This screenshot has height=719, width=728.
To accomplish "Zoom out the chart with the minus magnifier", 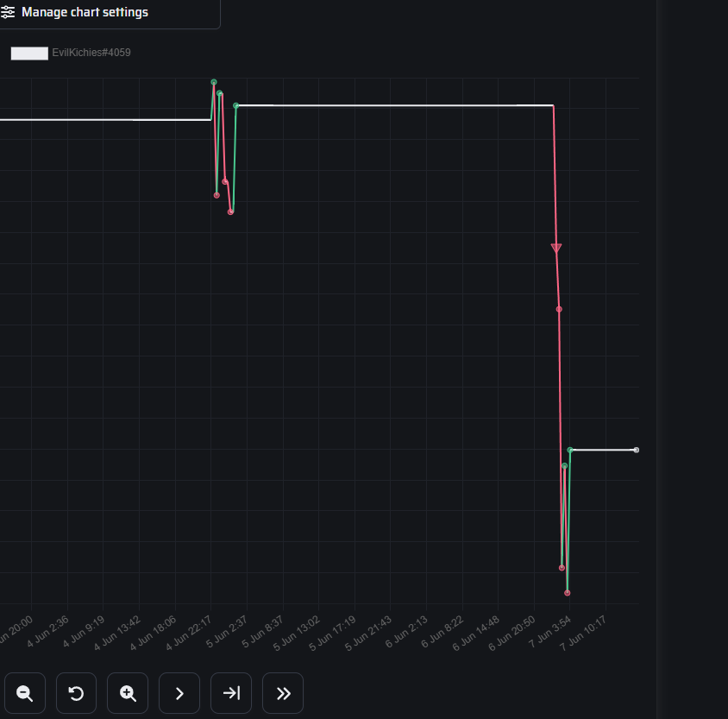I will (25, 693).
